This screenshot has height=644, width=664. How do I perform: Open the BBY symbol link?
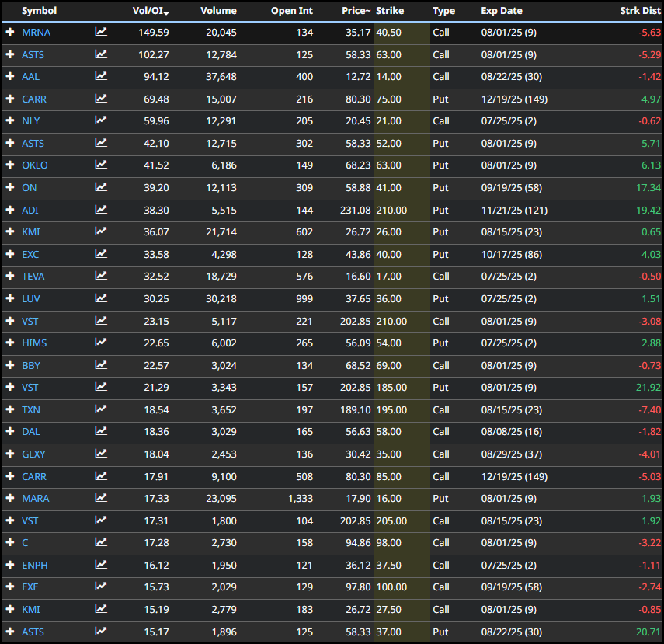31,366
